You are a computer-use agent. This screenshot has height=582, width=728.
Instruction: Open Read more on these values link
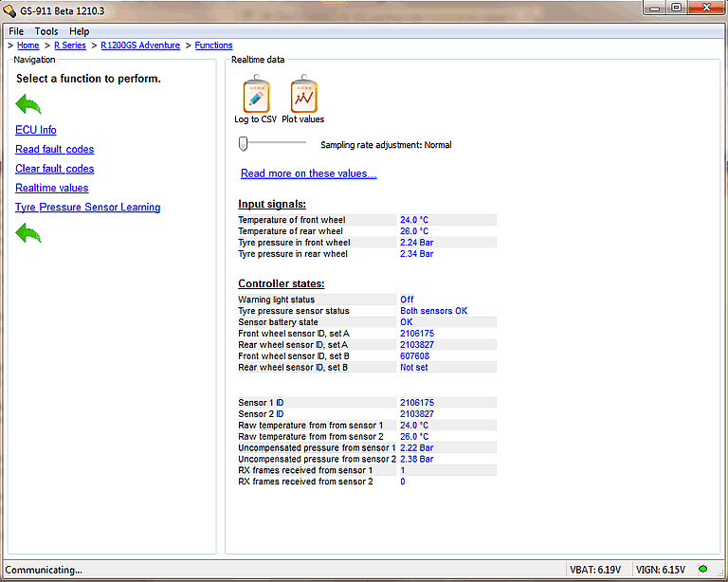click(308, 173)
